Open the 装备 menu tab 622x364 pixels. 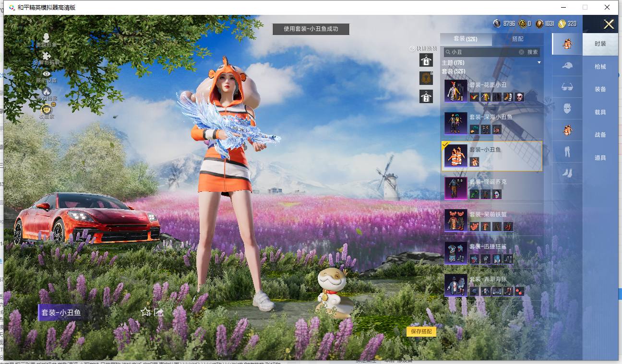600,89
